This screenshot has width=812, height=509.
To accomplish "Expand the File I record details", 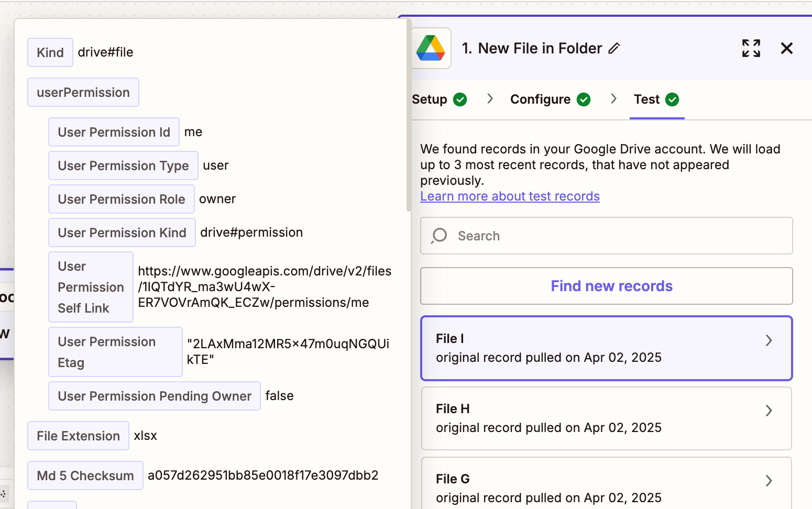I will click(x=769, y=340).
